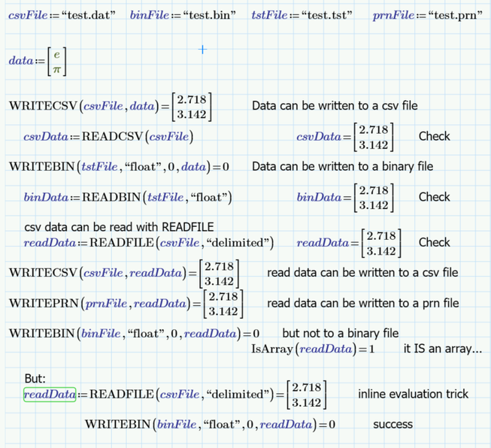Select the binData := READBIN definition
Screen dimensions: 491x448
pos(128,197)
